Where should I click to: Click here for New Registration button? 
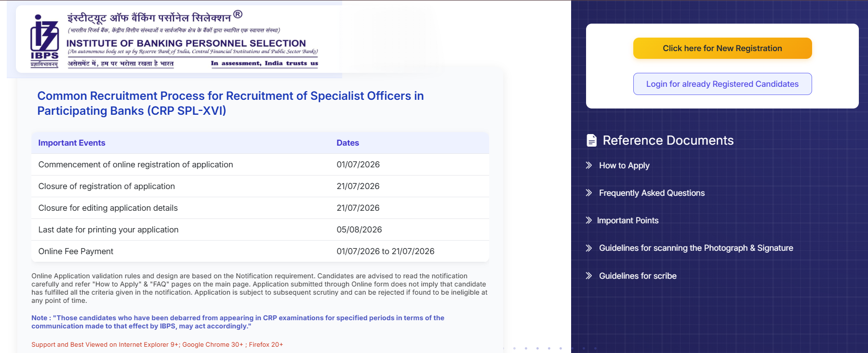coord(722,48)
